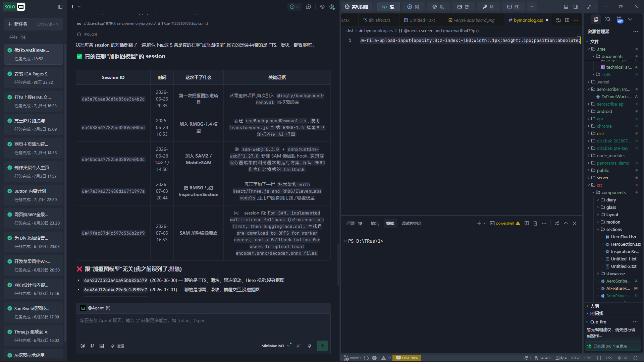Collapse the components folder
The image size is (644, 362).
pos(613,192)
